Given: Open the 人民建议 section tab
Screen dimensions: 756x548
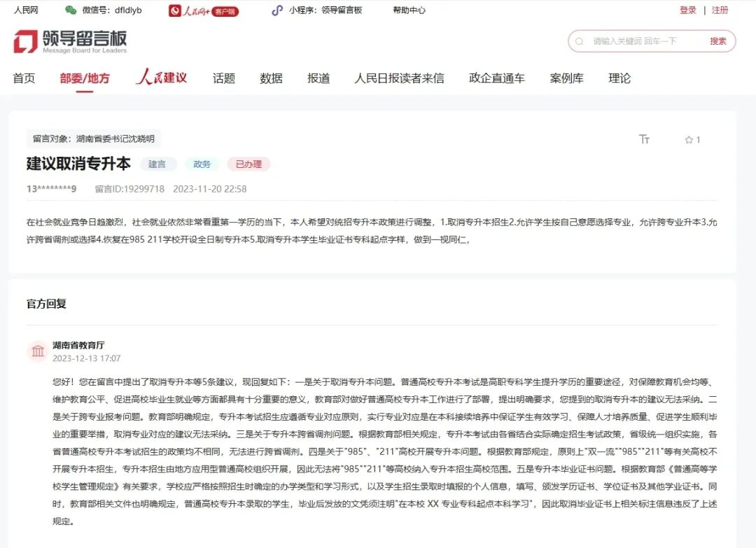Looking at the screenshot, I should coord(162,78).
